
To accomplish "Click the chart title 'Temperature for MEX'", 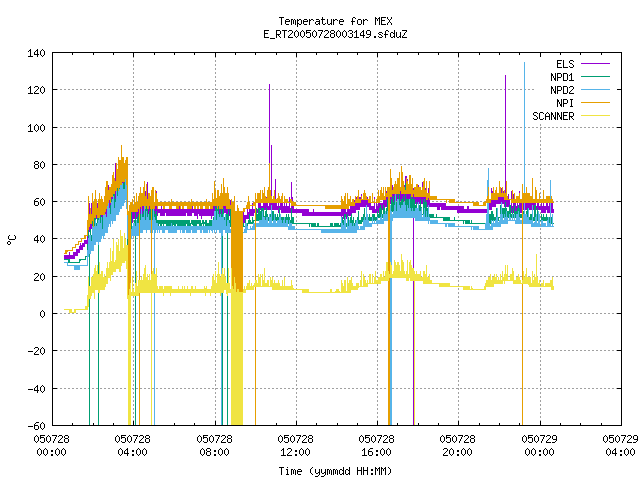I will point(335,21).
